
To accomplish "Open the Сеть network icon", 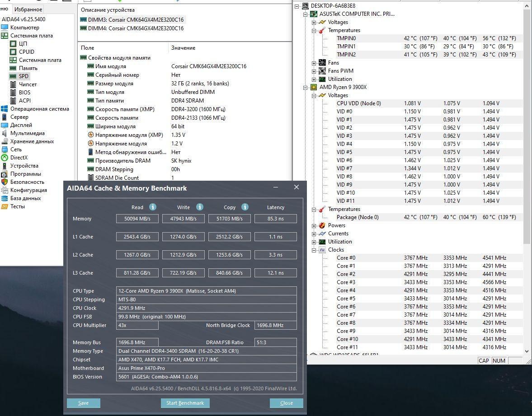I will tap(5, 150).
